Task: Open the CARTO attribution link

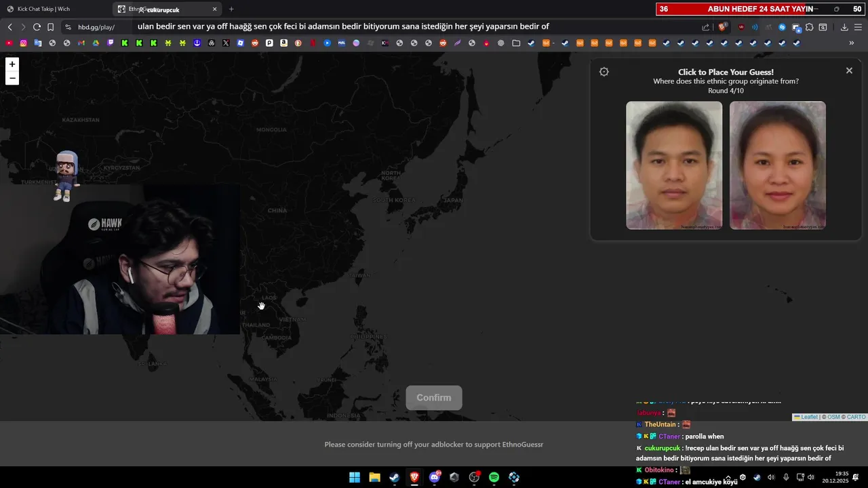Action: (856, 417)
